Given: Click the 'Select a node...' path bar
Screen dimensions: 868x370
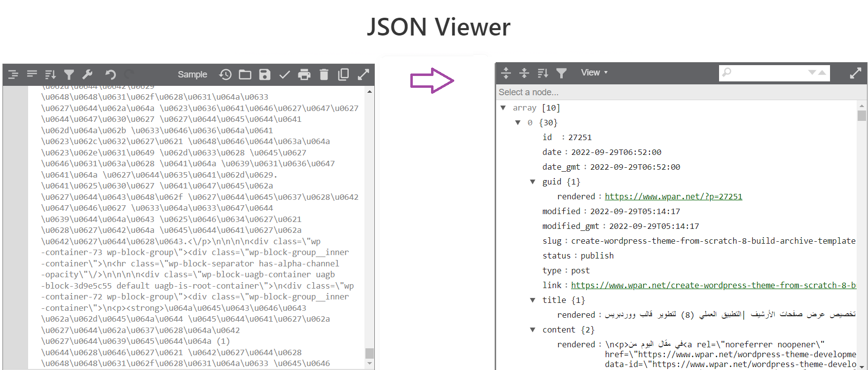Looking at the screenshot, I should 681,92.
